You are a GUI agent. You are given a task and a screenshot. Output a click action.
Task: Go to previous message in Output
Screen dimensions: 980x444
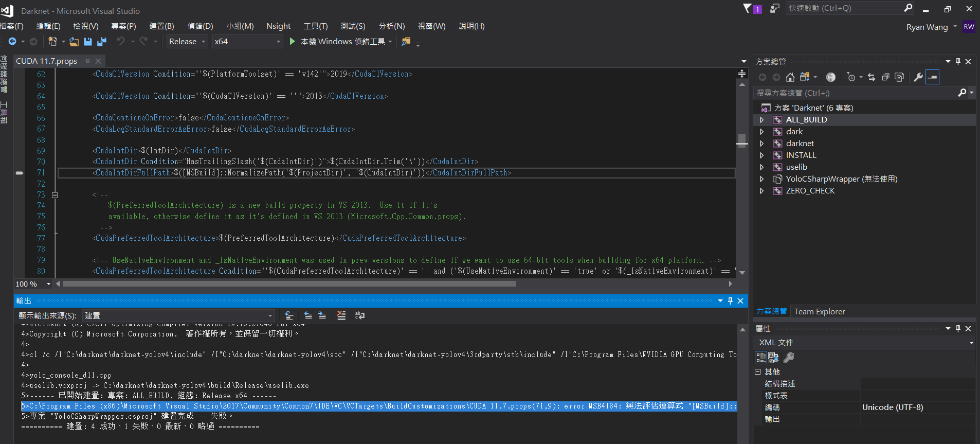tap(308, 315)
